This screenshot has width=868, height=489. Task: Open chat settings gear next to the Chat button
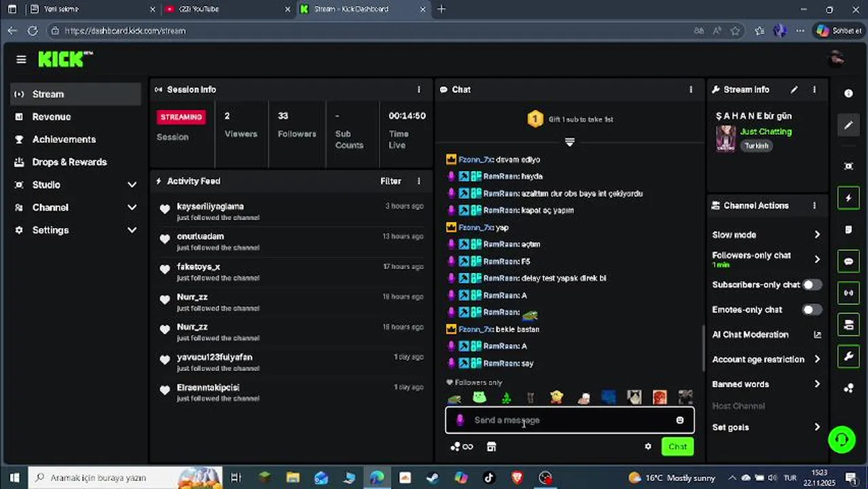coord(648,446)
